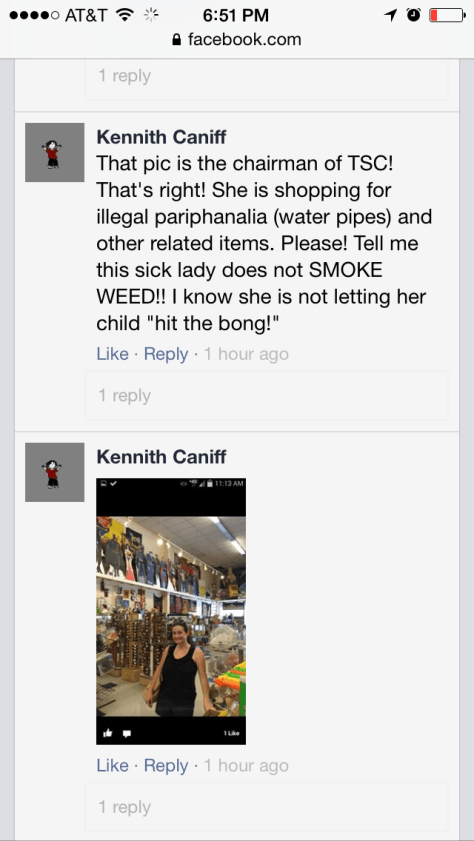Screen dimensions: 474x841
Task: Like the comment about TSC chairman
Action: [x=113, y=354]
